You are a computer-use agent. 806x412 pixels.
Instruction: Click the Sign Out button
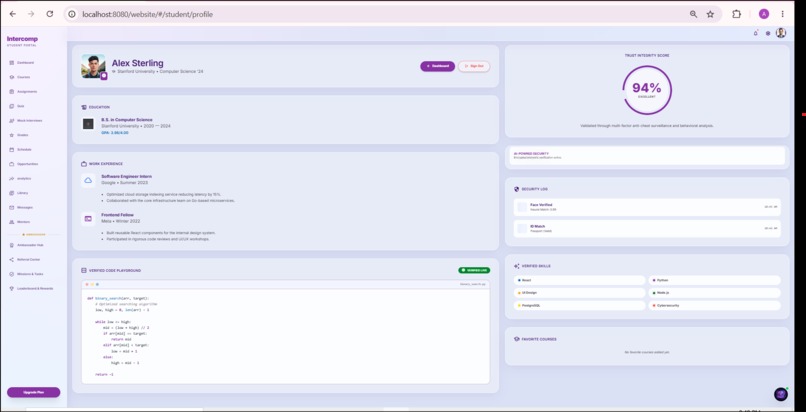[x=474, y=66]
